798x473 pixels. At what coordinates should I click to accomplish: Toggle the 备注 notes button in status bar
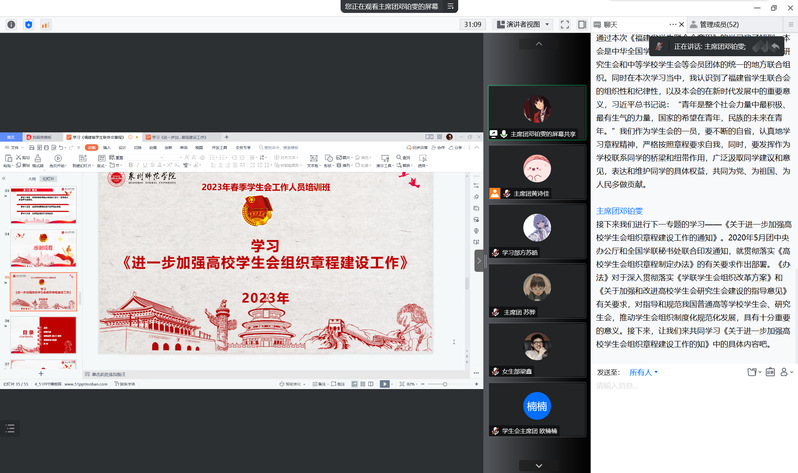tap(319, 384)
